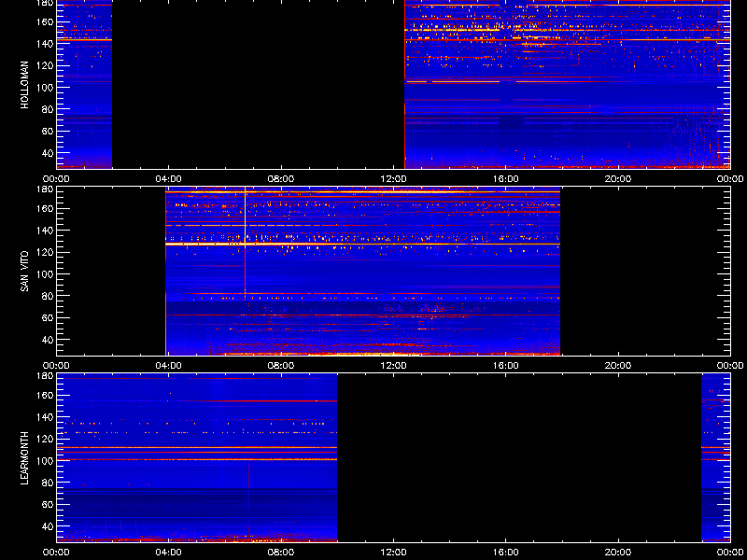
Task: Pick the 140 frequency label on Learmonth axis
Action: [45, 417]
